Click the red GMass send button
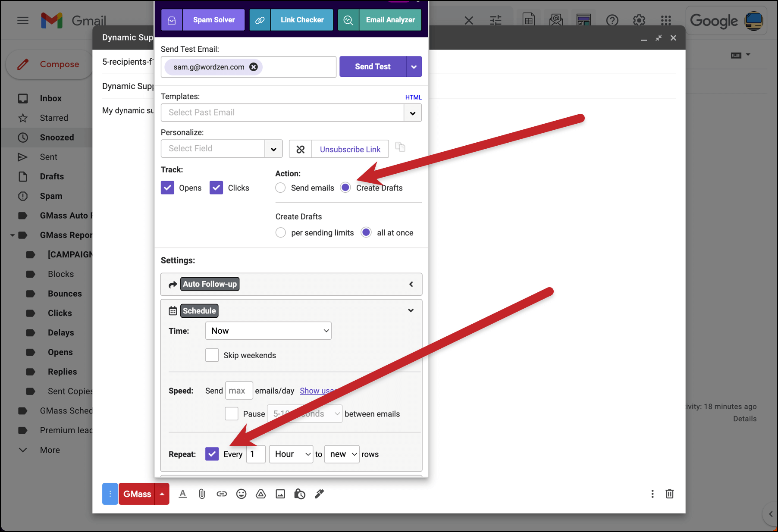Image resolution: width=778 pixels, height=532 pixels. [x=137, y=494]
